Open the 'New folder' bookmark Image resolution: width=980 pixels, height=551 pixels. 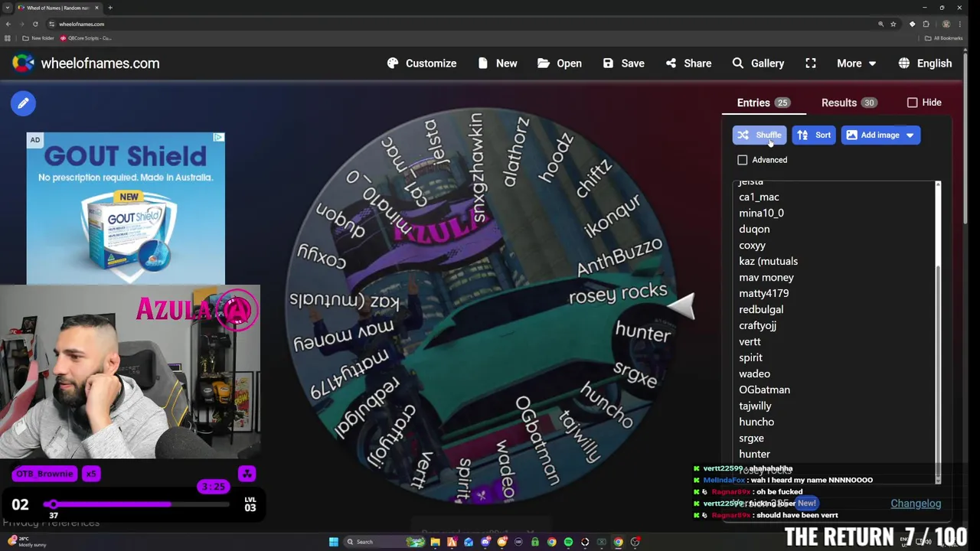(38, 38)
